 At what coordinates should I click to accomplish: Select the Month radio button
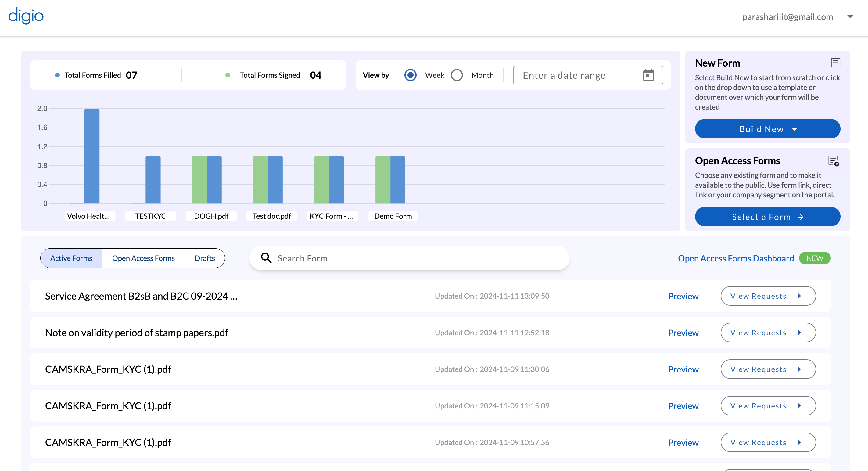(457, 75)
